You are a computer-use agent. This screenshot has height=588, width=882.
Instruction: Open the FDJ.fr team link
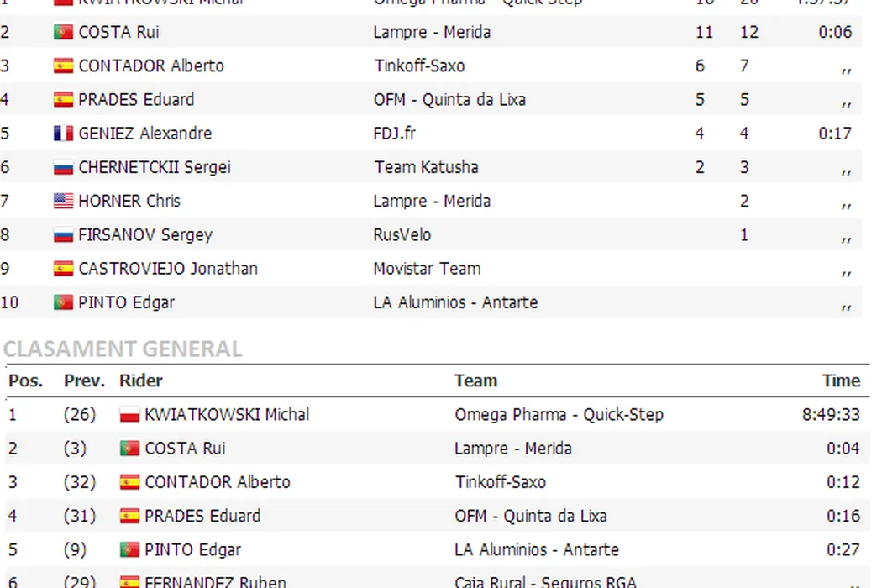tap(395, 134)
